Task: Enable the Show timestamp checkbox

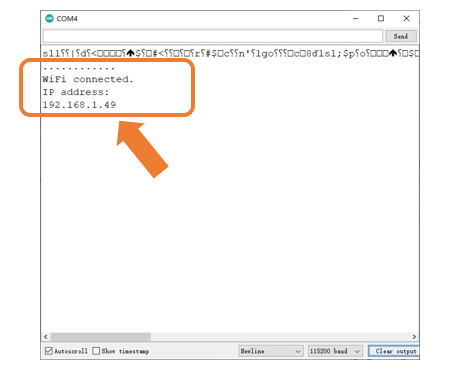Action: coord(96,351)
